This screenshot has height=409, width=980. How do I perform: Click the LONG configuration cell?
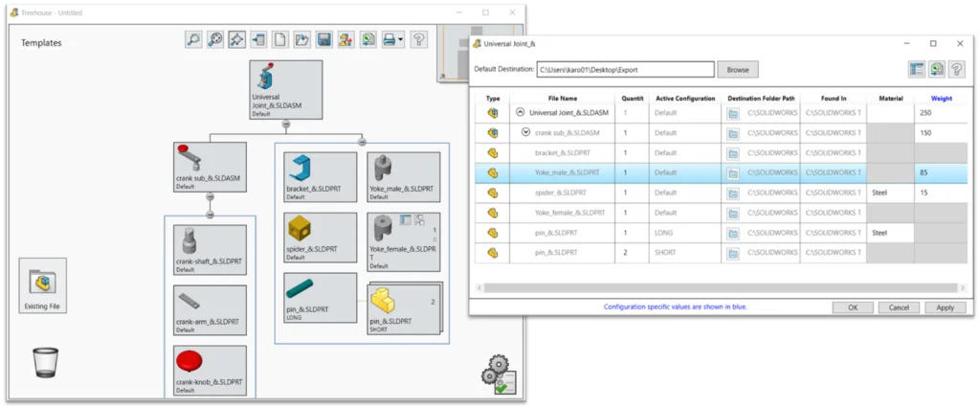(685, 233)
